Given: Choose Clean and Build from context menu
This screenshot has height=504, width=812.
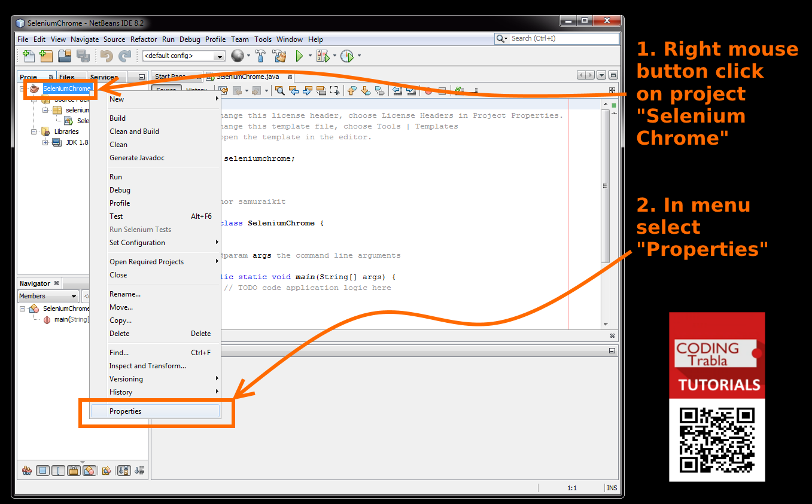Looking at the screenshot, I should (156, 132).
